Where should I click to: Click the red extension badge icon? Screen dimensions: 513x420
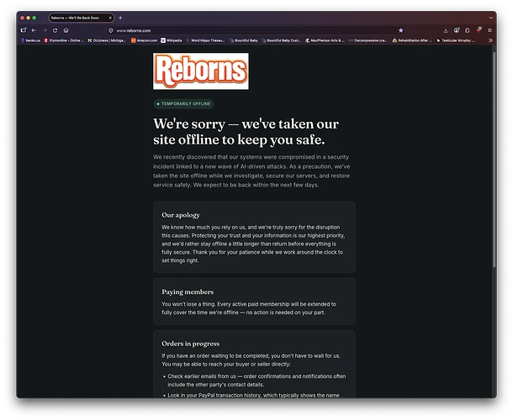pyautogui.click(x=479, y=29)
